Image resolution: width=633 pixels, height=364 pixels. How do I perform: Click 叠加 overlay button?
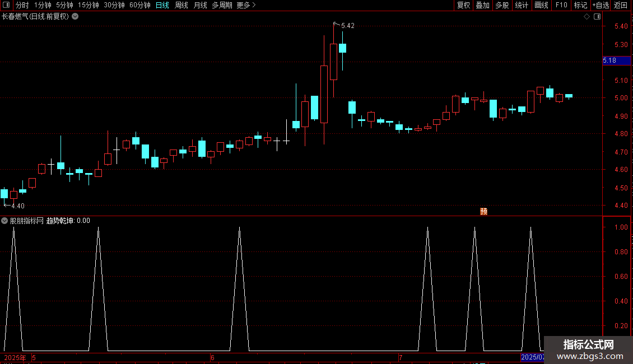(482, 5)
